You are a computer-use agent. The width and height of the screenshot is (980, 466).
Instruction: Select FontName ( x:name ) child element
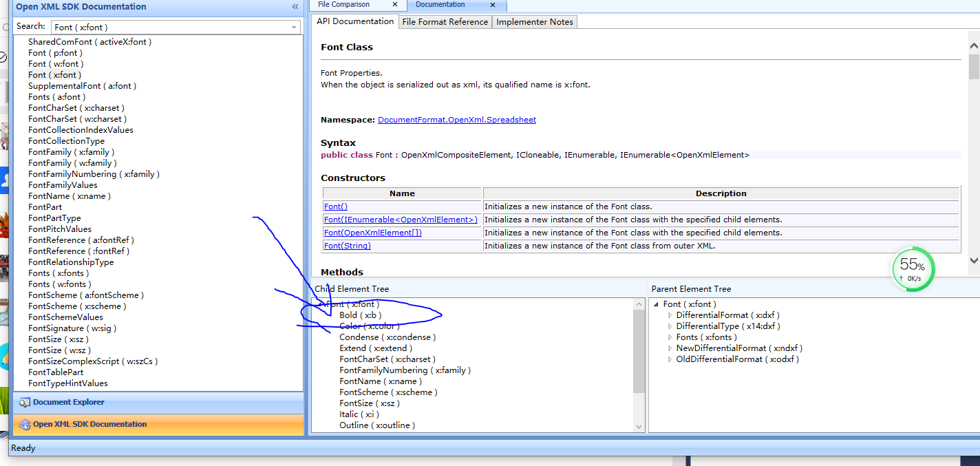381,381
